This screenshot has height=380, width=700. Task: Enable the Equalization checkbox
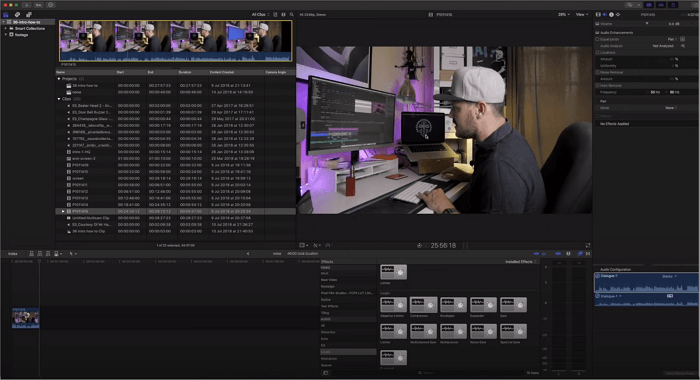point(597,39)
